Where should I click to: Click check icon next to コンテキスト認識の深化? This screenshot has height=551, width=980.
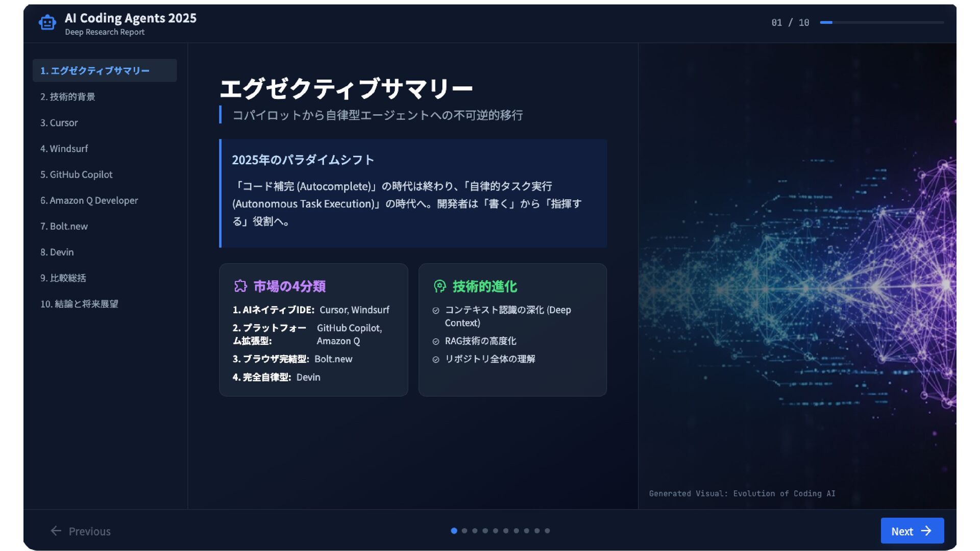click(436, 311)
